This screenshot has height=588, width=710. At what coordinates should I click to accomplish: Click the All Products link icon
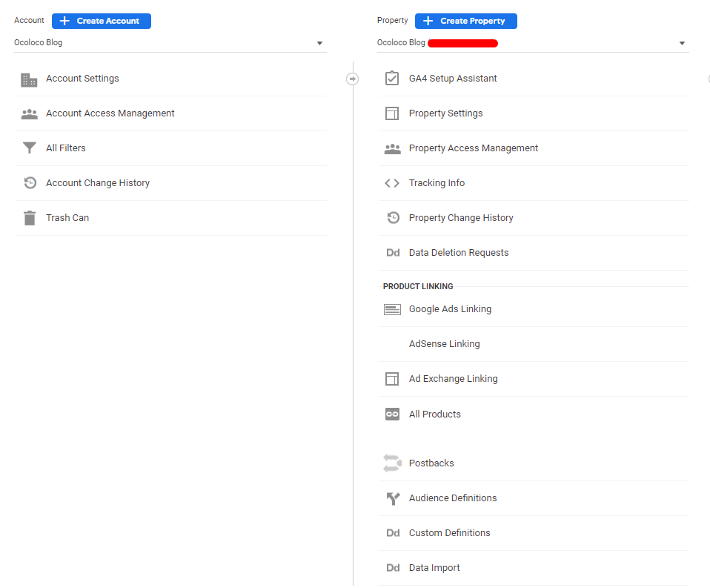(x=392, y=414)
